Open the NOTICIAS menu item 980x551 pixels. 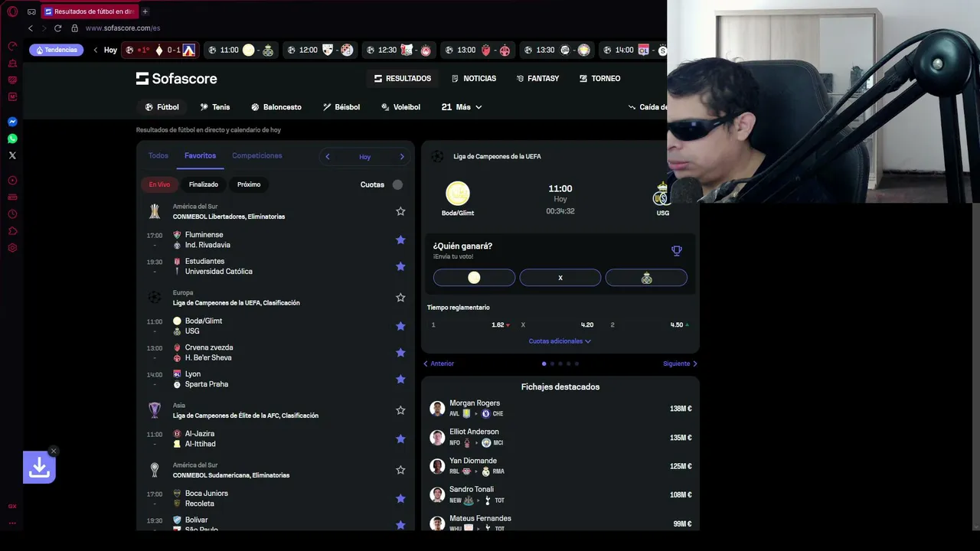coord(474,78)
